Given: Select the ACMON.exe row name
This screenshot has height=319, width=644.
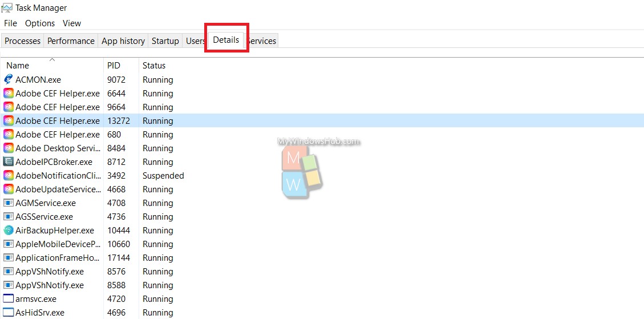Looking at the screenshot, I should (x=38, y=80).
